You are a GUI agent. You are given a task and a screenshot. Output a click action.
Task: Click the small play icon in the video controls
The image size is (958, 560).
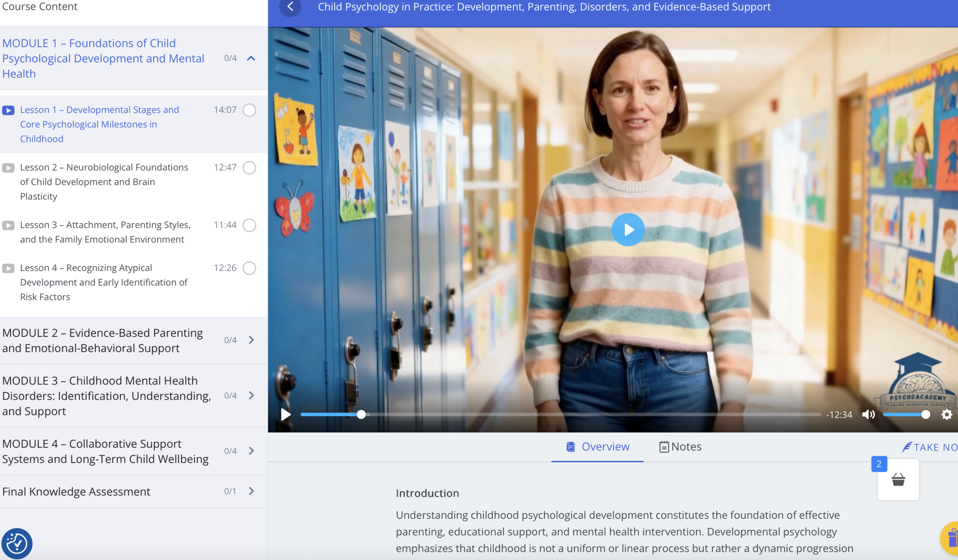pyautogui.click(x=286, y=414)
